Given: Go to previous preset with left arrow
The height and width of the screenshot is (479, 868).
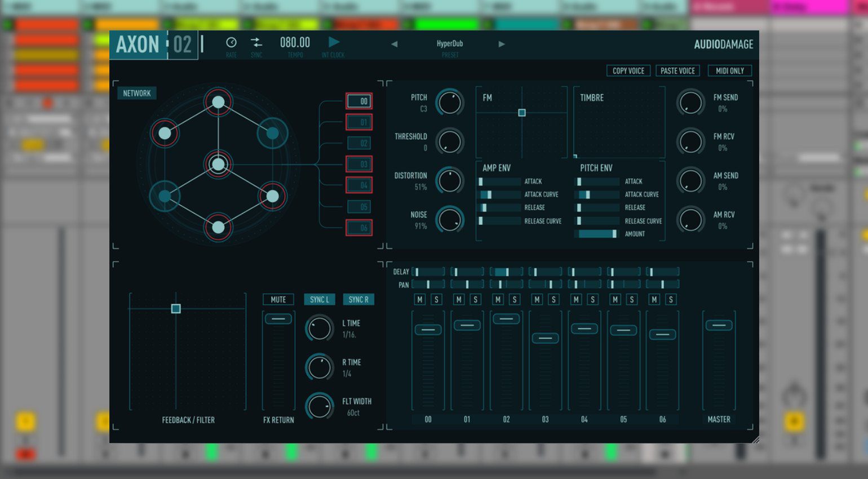Looking at the screenshot, I should [x=394, y=44].
